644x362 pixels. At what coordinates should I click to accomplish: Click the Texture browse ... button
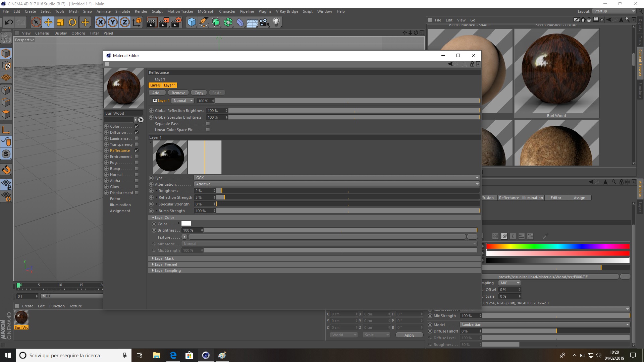tap(472, 237)
